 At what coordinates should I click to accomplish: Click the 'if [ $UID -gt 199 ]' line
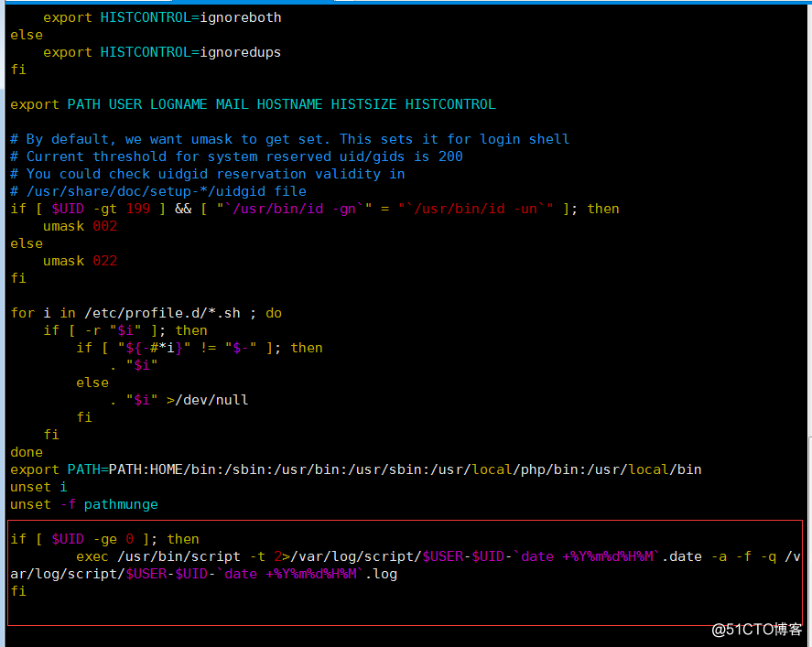tap(315, 209)
